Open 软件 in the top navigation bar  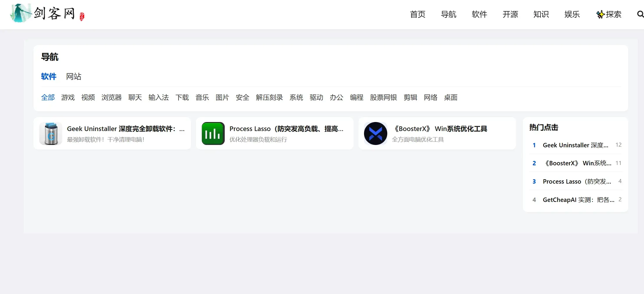[479, 14]
